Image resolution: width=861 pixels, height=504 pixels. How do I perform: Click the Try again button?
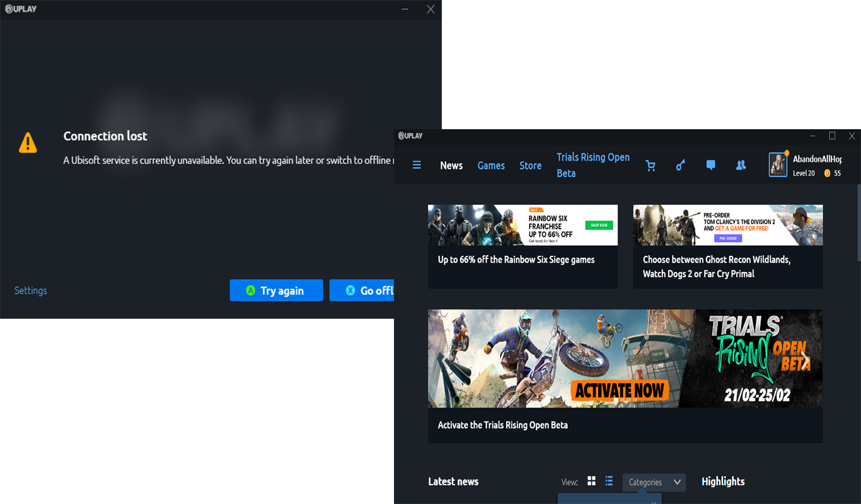pyautogui.click(x=276, y=290)
